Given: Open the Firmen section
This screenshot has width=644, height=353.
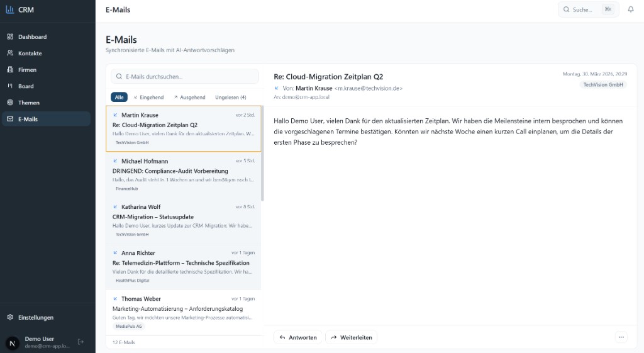Looking at the screenshot, I should [x=27, y=70].
